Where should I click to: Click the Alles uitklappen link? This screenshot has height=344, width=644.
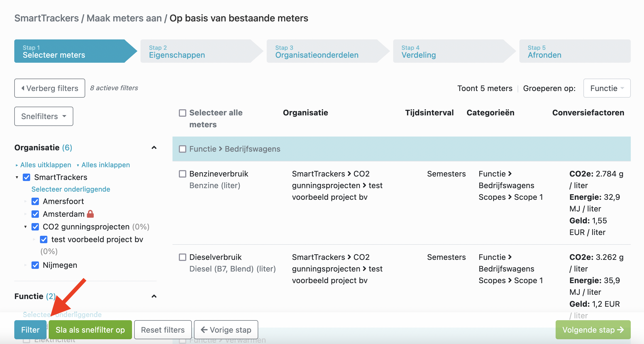click(x=46, y=165)
